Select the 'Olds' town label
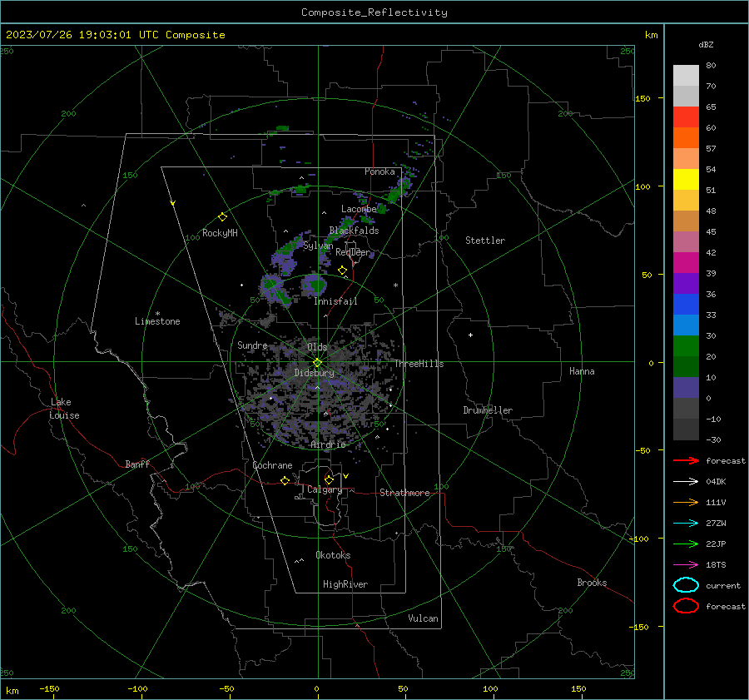The height and width of the screenshot is (700, 749). (317, 346)
